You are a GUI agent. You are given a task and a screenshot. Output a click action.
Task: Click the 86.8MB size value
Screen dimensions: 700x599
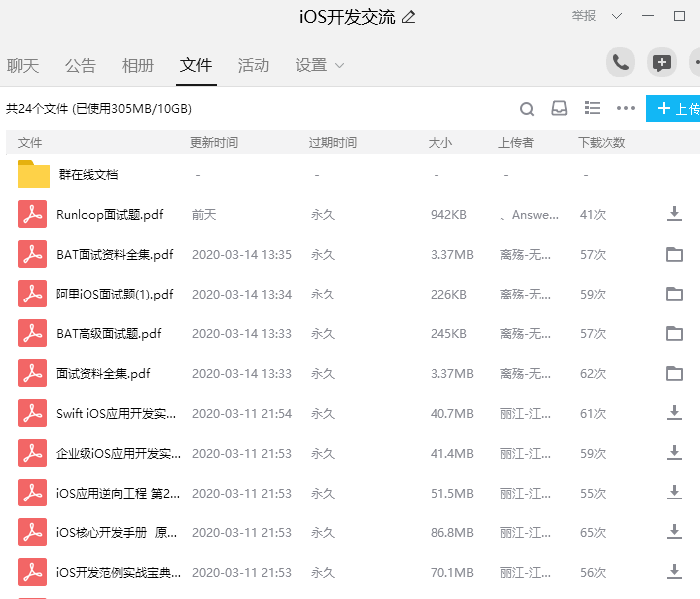(451, 533)
